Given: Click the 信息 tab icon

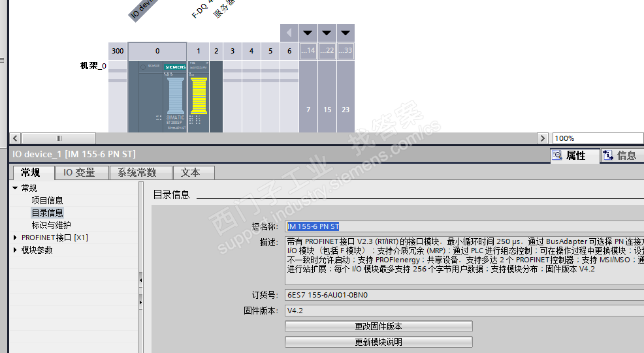Looking at the screenshot, I should pyautogui.click(x=608, y=155).
